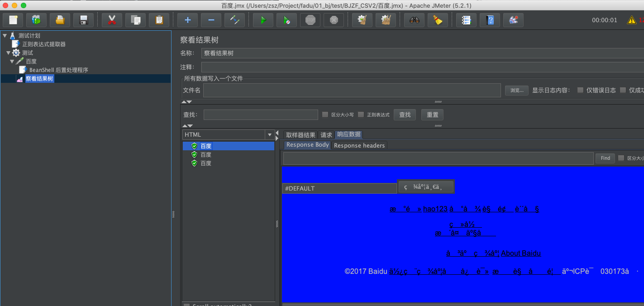Enable 区分大小写 next to 查找 field
644x306 pixels.
coord(325,115)
